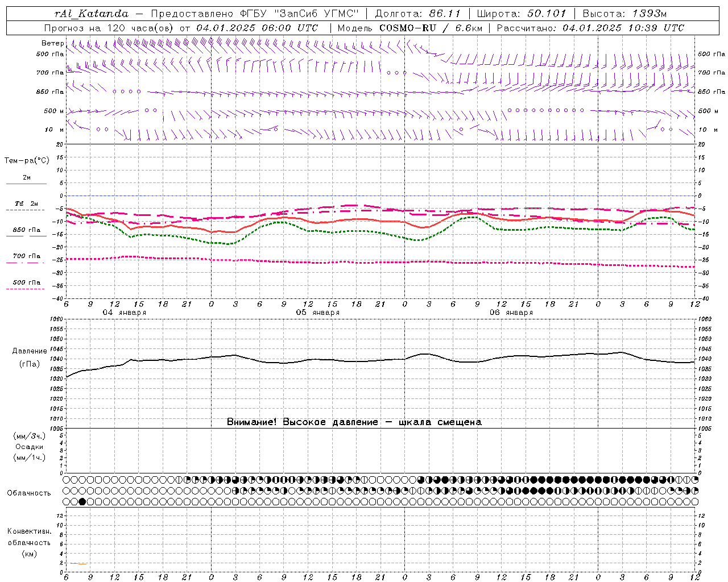Viewport: 728px width, 582px height.
Task: Click the 'Осадки' precipitation label
Action: 30,447
